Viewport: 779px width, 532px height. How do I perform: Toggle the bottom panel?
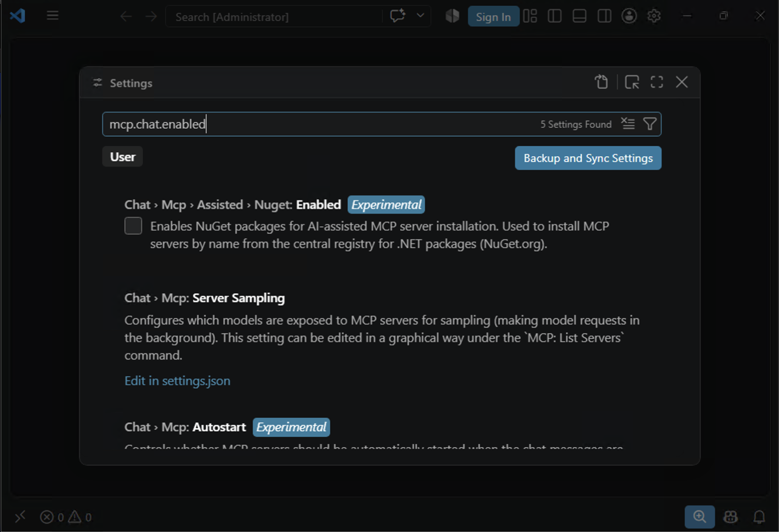(x=579, y=16)
